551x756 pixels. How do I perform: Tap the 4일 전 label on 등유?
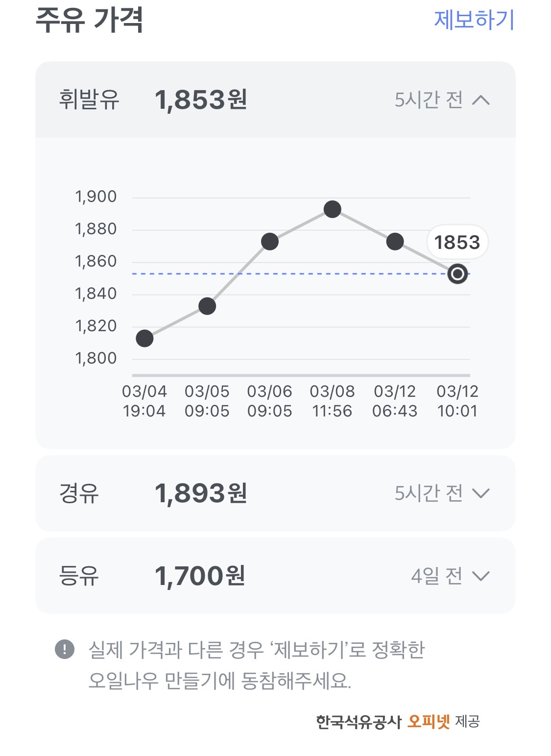(437, 576)
